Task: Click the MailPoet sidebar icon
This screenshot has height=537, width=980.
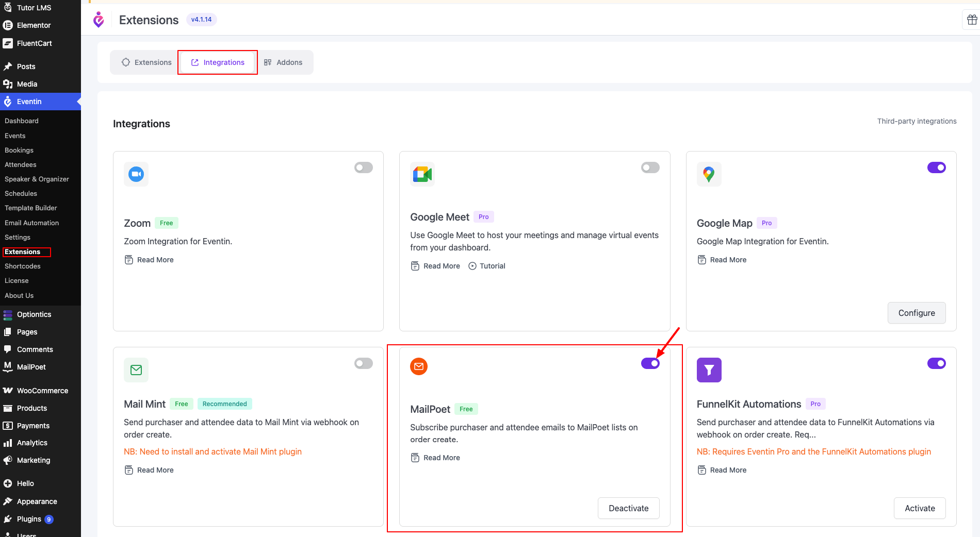Action: click(x=8, y=367)
